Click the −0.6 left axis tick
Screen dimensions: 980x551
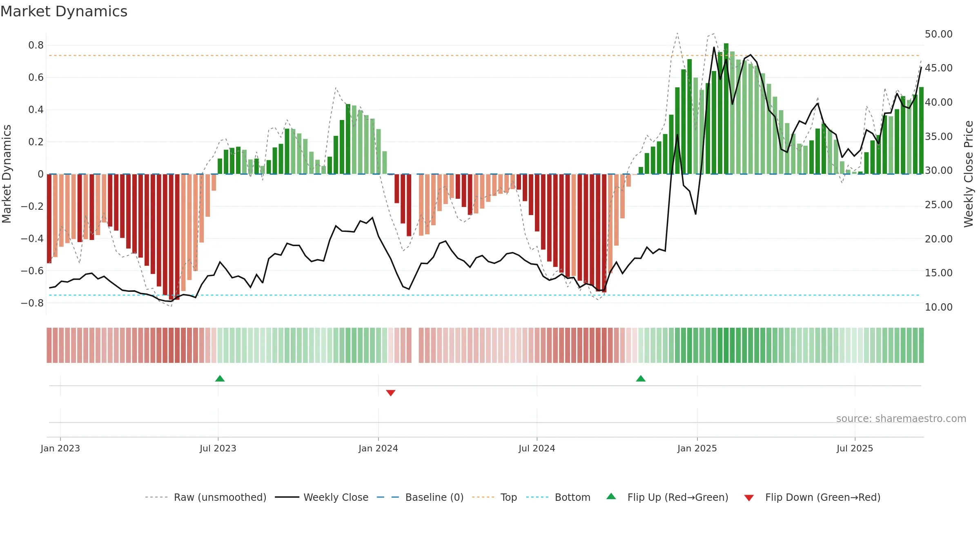click(x=32, y=271)
